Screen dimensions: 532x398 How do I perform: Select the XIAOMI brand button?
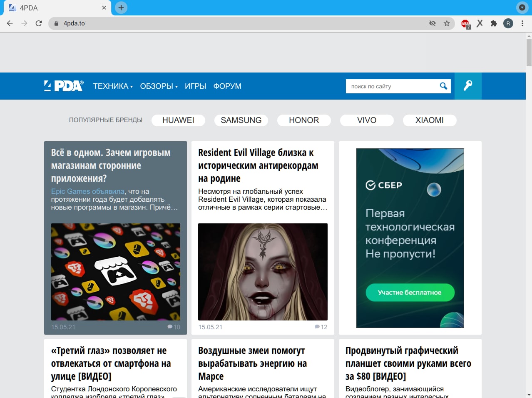click(430, 120)
